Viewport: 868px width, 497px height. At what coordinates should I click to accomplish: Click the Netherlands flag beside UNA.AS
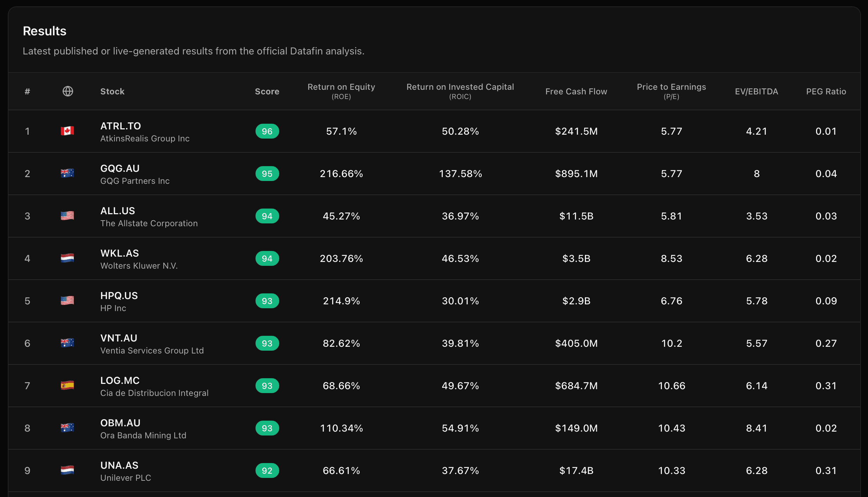67,470
